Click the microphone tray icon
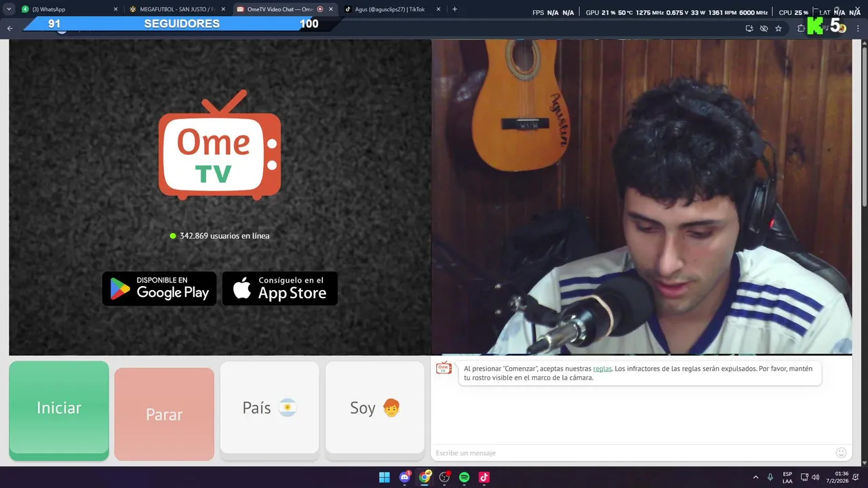This screenshot has height=488, width=868. [770, 477]
